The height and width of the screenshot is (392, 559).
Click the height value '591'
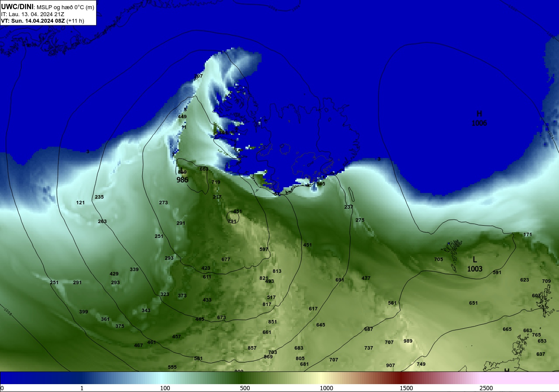point(497,272)
